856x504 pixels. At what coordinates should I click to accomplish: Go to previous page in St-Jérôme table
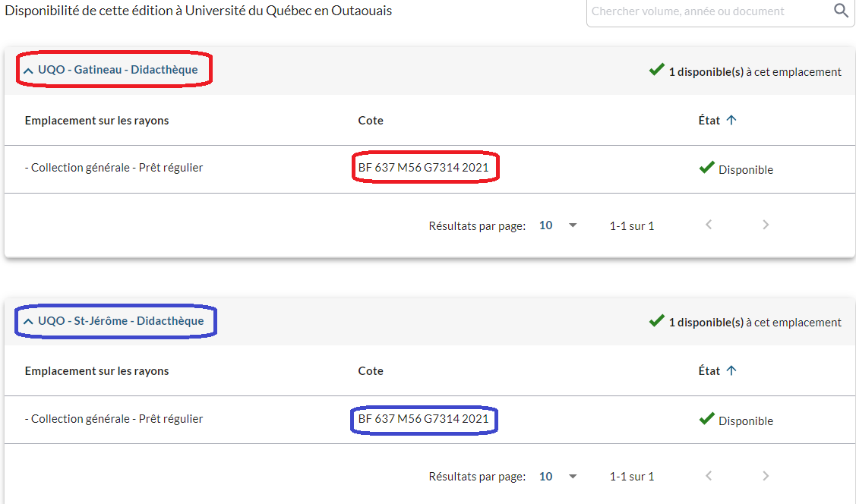coord(709,476)
